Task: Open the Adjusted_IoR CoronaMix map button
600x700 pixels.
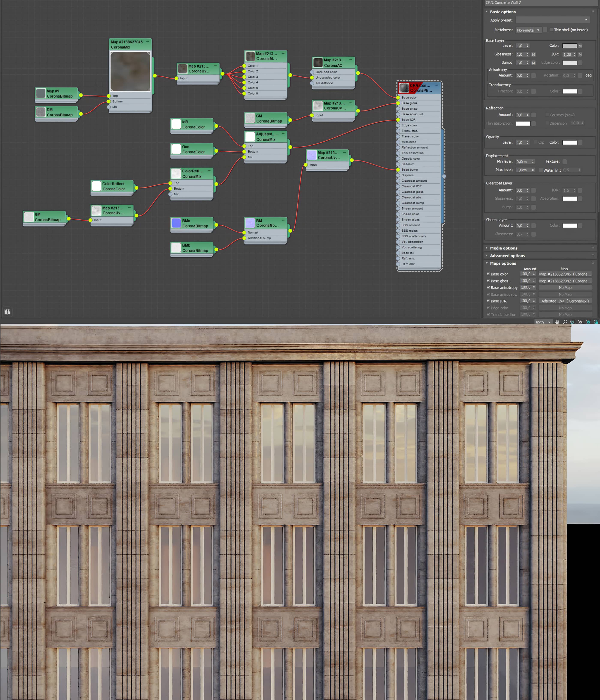Action: pos(565,301)
